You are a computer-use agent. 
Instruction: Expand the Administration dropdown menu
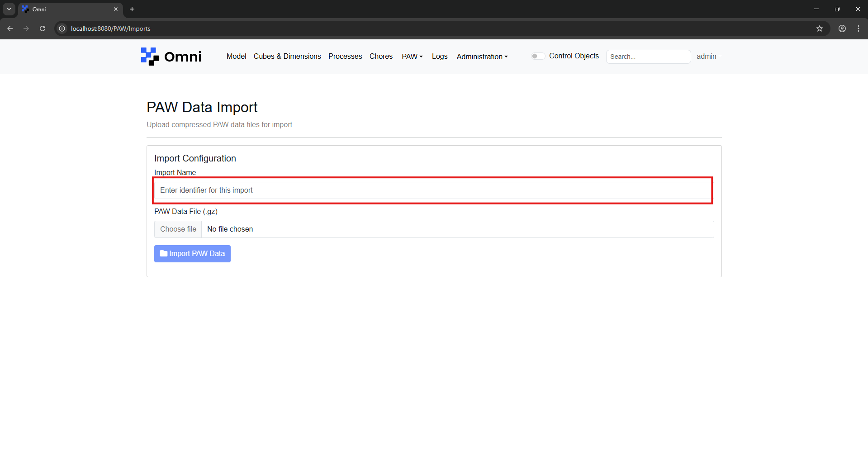tap(482, 57)
